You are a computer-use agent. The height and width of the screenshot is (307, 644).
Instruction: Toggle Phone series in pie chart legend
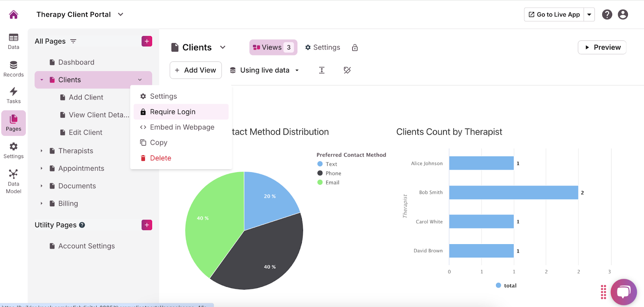click(x=333, y=173)
